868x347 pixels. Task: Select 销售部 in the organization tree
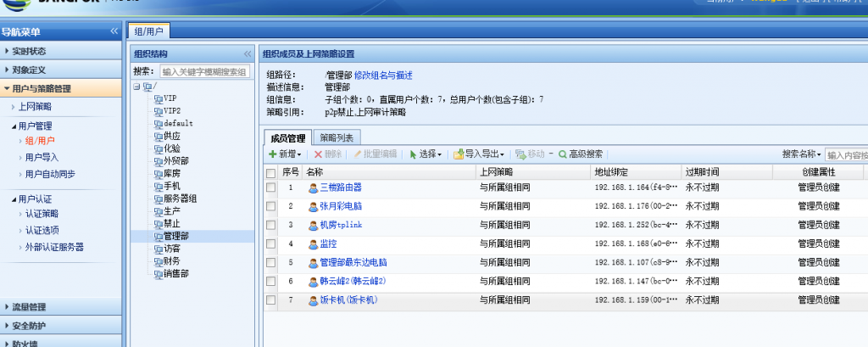(175, 273)
